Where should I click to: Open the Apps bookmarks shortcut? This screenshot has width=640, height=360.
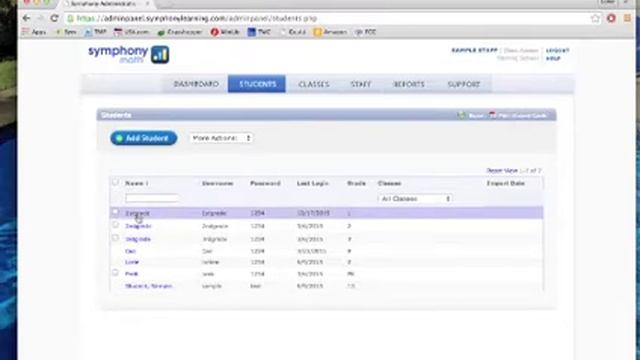34,32
